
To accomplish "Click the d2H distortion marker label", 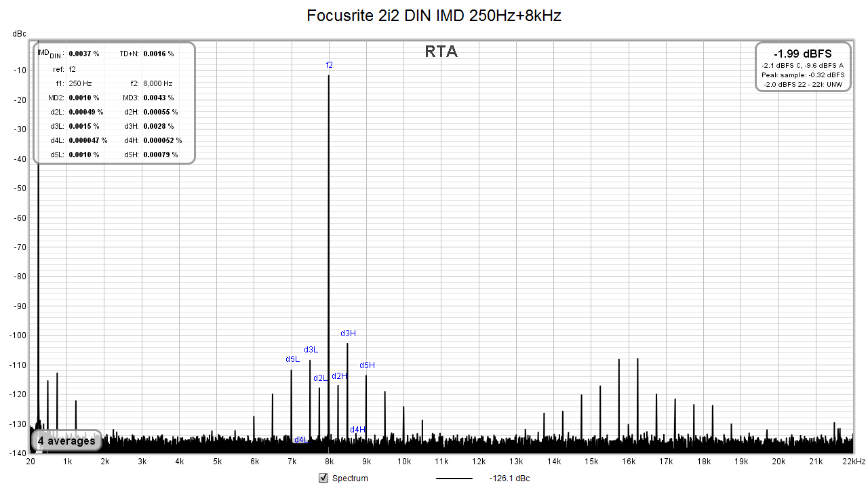I will (340, 376).
